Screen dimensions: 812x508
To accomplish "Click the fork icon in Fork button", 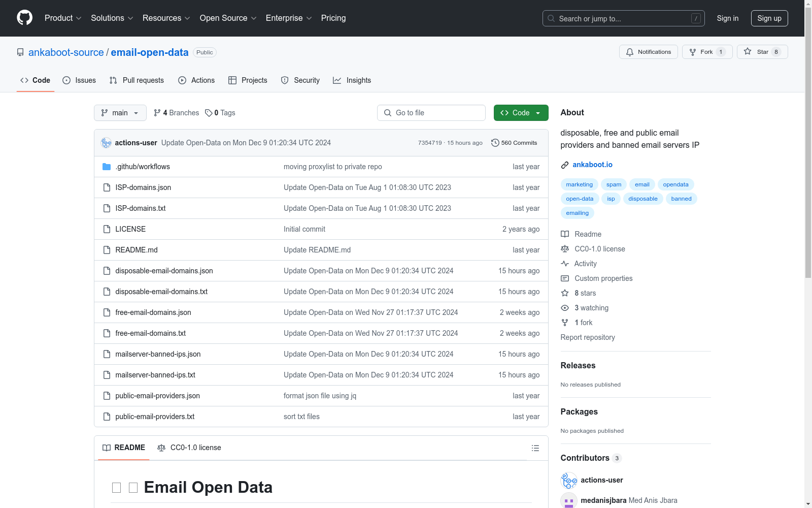I will tap(693, 52).
